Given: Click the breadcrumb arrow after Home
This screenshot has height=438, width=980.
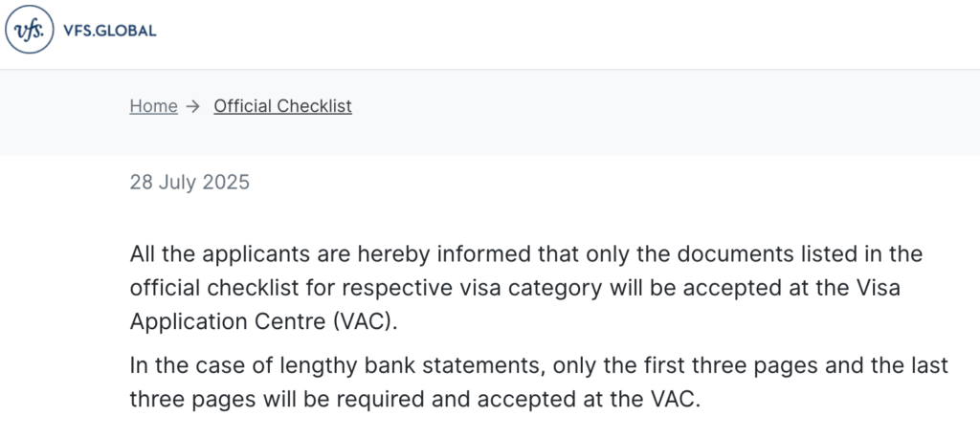Looking at the screenshot, I should [x=193, y=106].
